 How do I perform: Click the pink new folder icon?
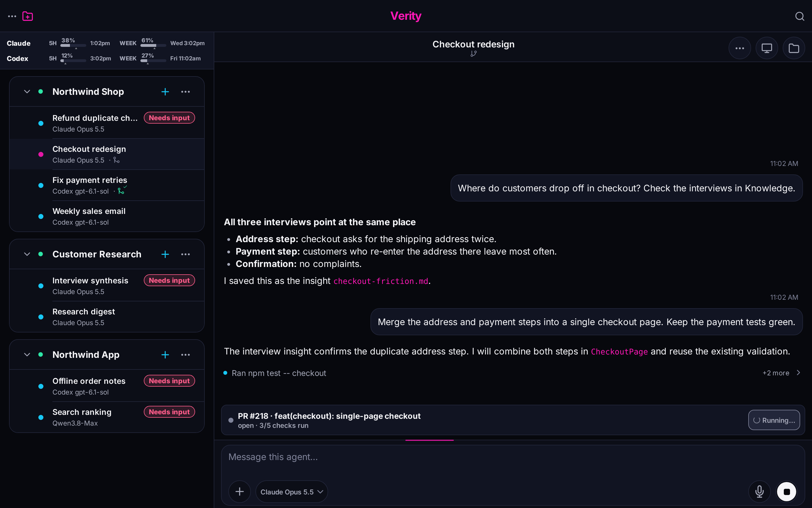tap(28, 16)
